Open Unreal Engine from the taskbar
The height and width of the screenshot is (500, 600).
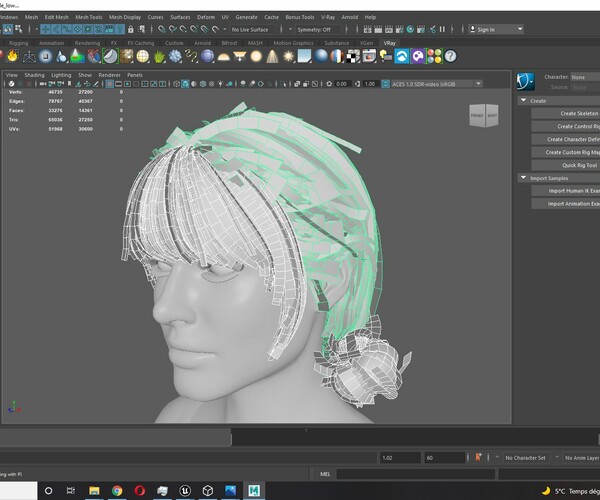(x=185, y=490)
